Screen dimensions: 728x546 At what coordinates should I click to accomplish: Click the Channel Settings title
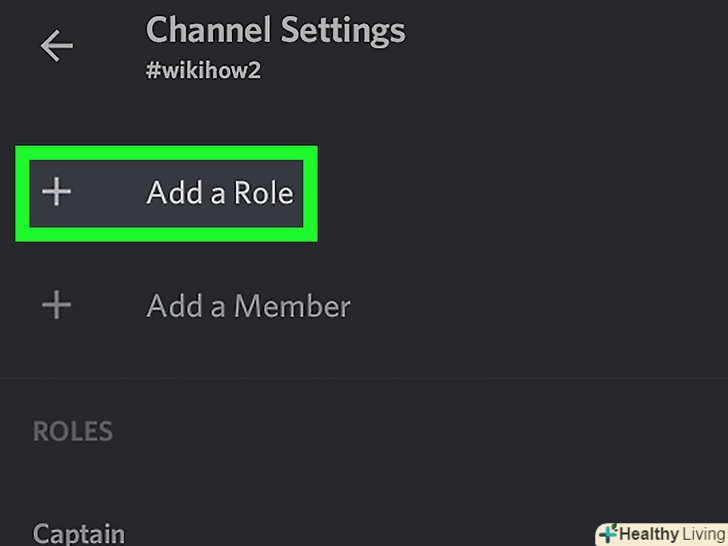(275, 31)
